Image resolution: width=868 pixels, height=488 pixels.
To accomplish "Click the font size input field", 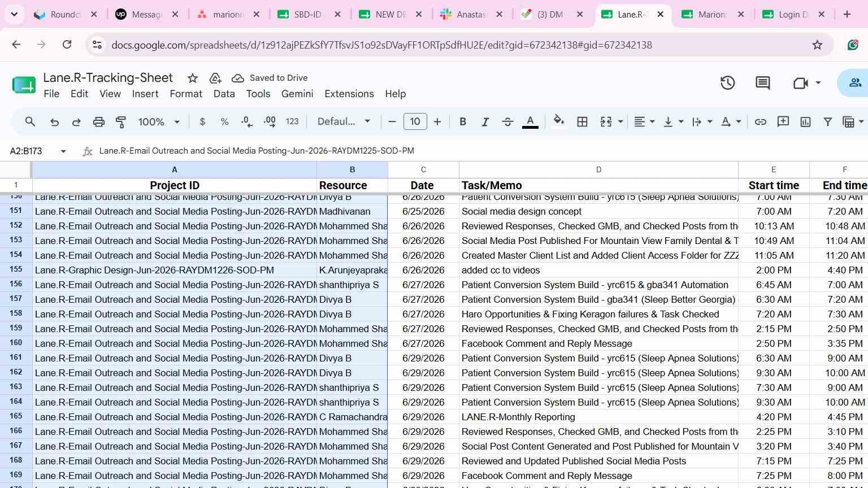I will coord(415,121).
